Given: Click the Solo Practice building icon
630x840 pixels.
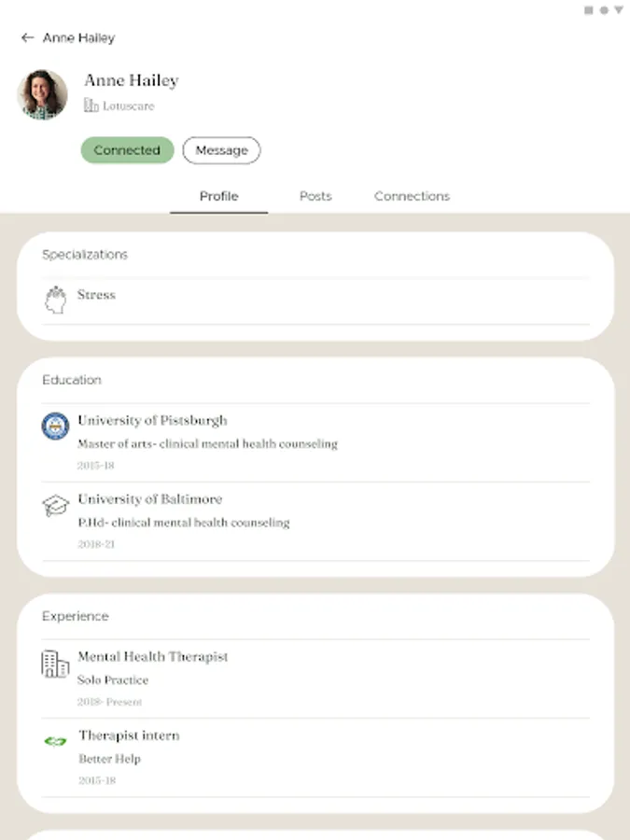Looking at the screenshot, I should click(56, 664).
